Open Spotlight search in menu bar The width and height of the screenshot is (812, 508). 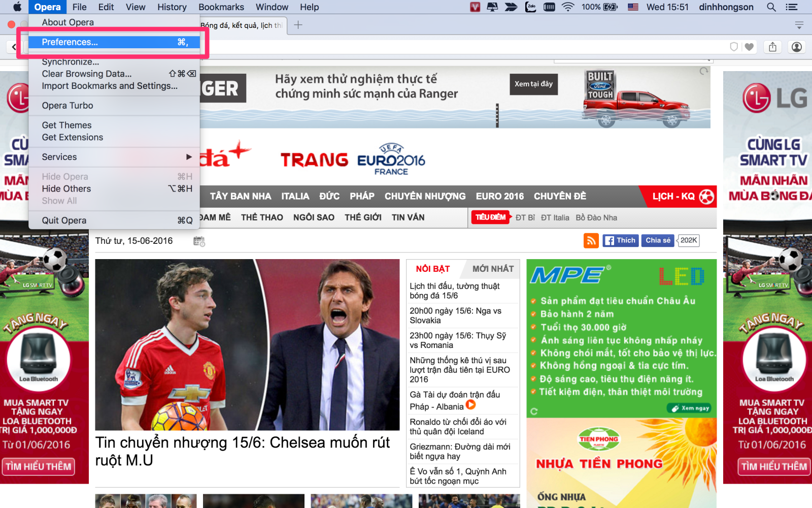pos(771,7)
